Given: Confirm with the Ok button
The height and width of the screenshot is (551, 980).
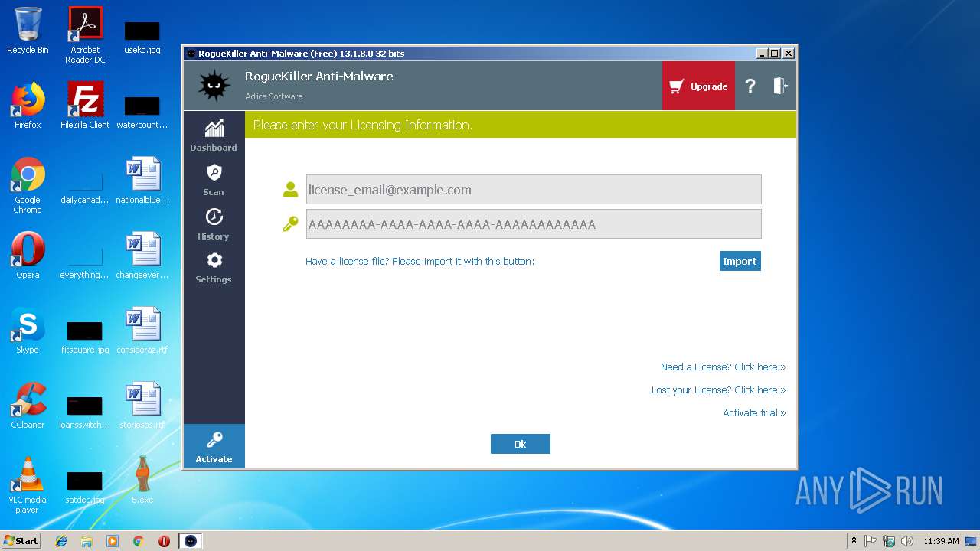Looking at the screenshot, I should [x=521, y=444].
